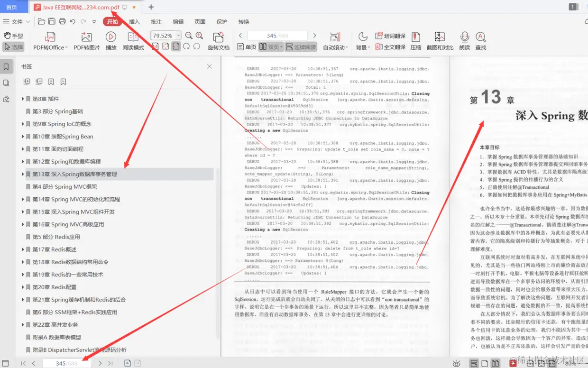Start 播放 slideshow playback

[x=111, y=41]
